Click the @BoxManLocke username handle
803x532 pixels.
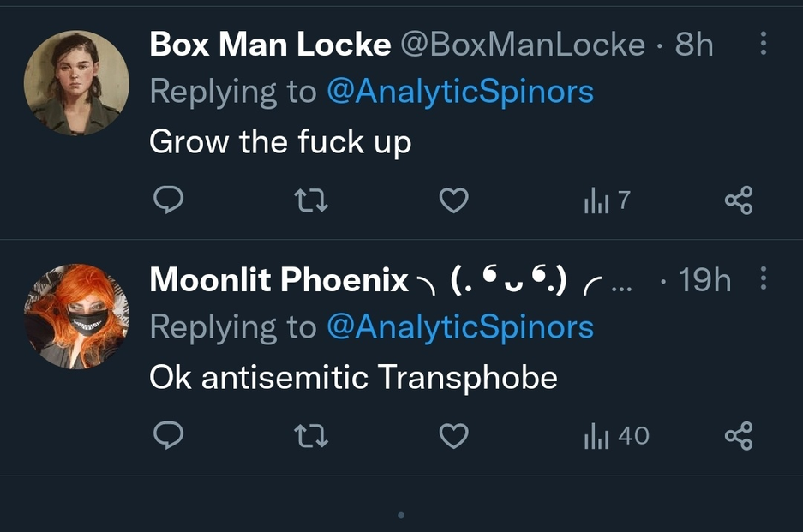coord(523,45)
